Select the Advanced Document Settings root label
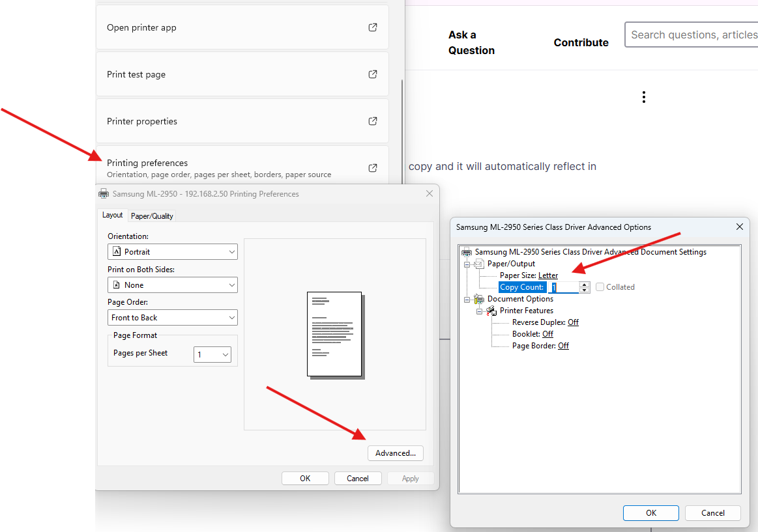The image size is (758, 532). pyautogui.click(x=590, y=252)
